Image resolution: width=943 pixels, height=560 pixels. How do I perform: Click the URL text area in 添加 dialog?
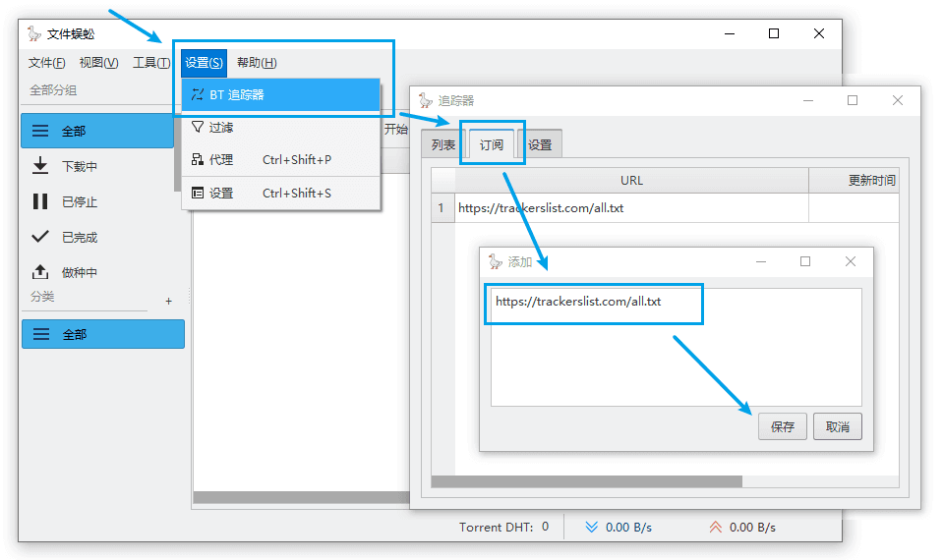pyautogui.click(x=676, y=354)
